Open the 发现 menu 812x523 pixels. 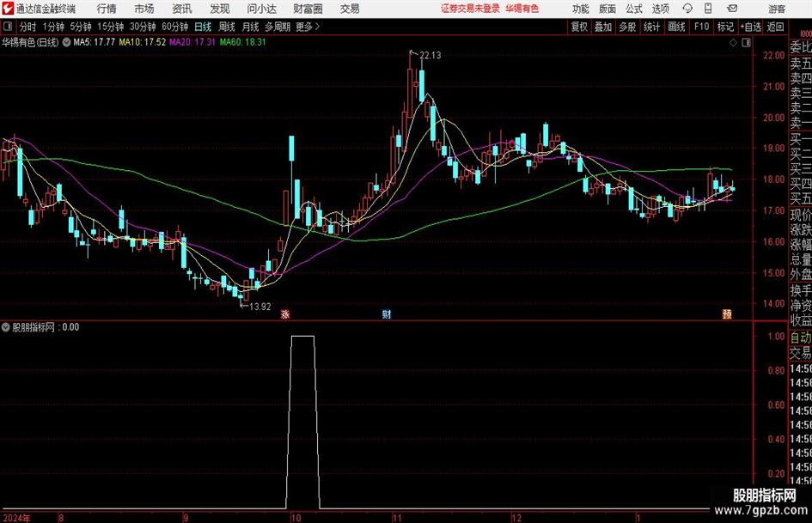point(220,9)
